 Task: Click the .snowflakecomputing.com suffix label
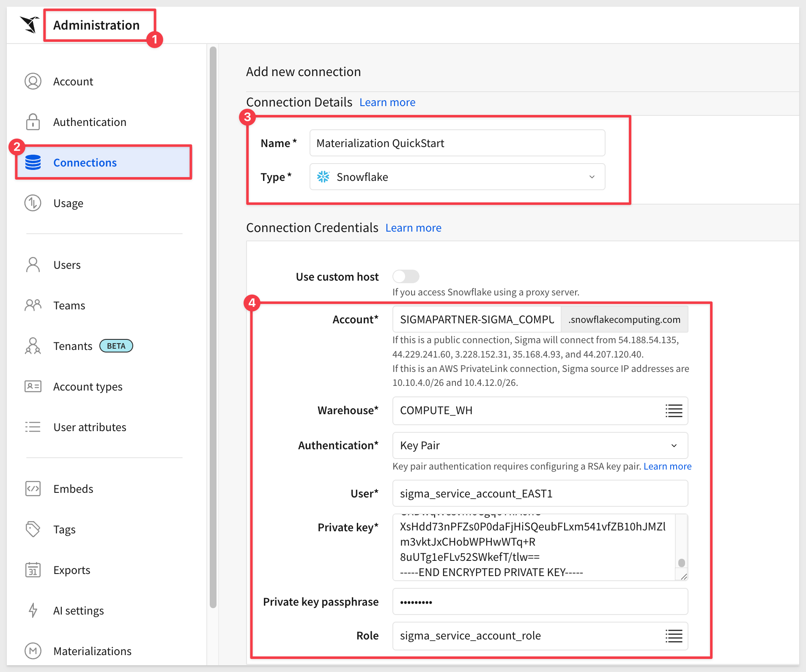pos(625,320)
